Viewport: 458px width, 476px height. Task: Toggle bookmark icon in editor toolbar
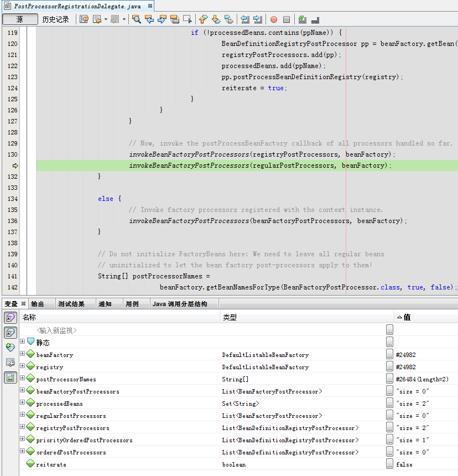(x=228, y=19)
